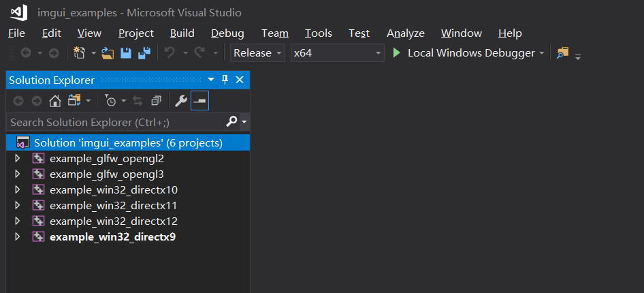This screenshot has width=644, height=293.
Task: Click the Save All toolbar icon
Action: 144,53
